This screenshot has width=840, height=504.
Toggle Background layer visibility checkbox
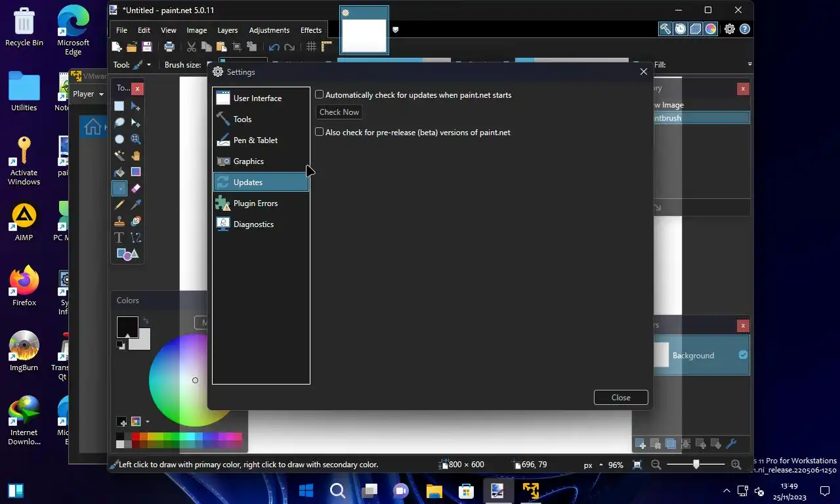(743, 355)
